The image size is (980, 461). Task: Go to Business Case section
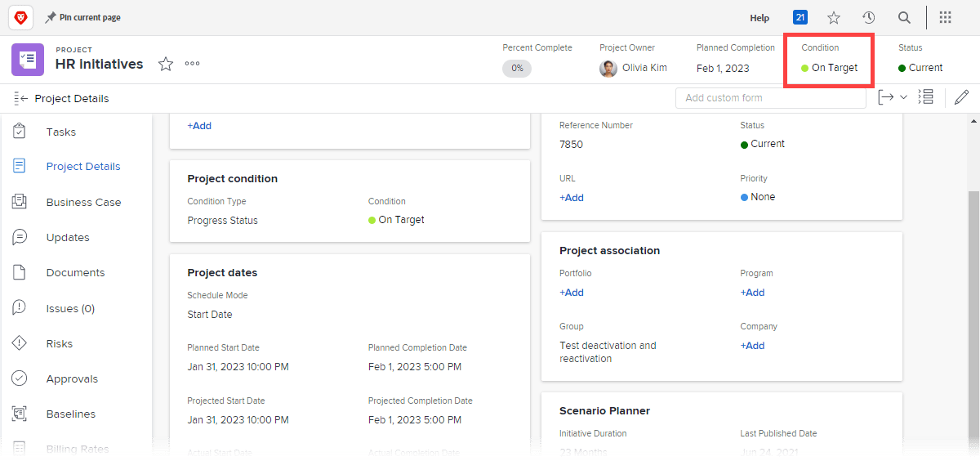point(83,202)
